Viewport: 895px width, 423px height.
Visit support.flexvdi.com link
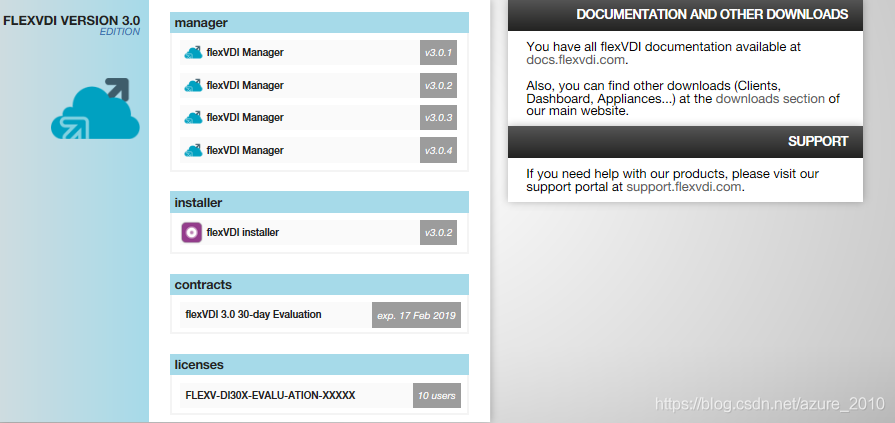coord(684,187)
